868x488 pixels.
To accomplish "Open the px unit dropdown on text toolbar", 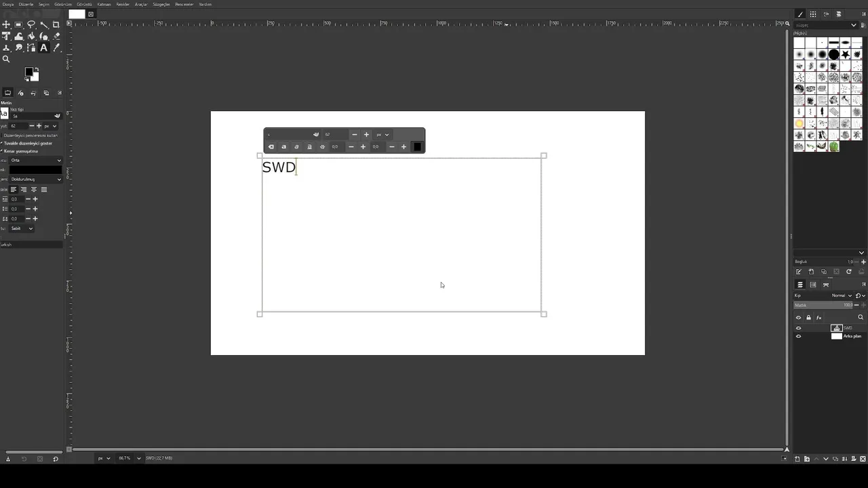I will pos(382,135).
